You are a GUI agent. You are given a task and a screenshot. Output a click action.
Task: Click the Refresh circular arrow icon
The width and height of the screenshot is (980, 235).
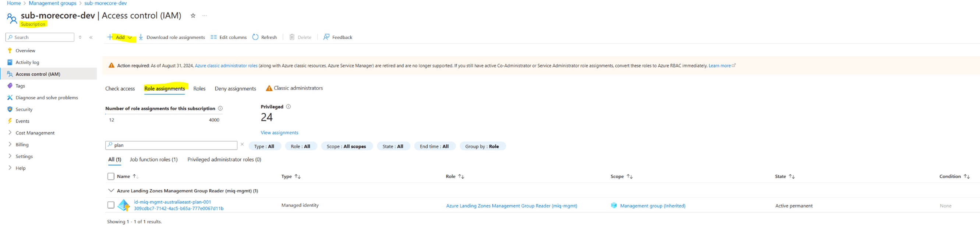click(255, 37)
